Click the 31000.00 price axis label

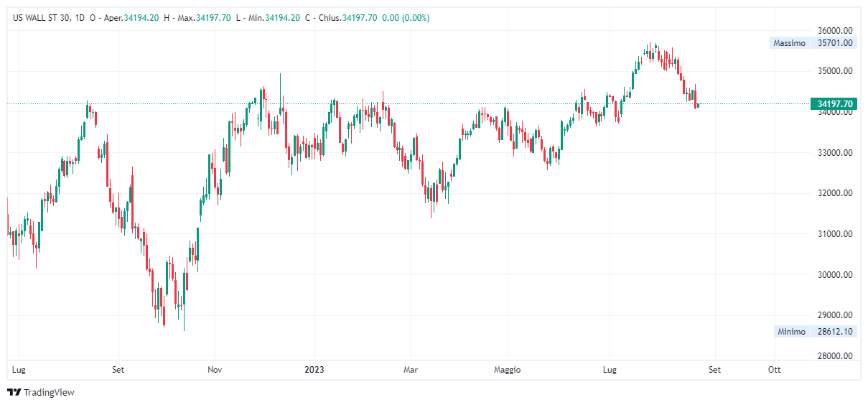(835, 234)
